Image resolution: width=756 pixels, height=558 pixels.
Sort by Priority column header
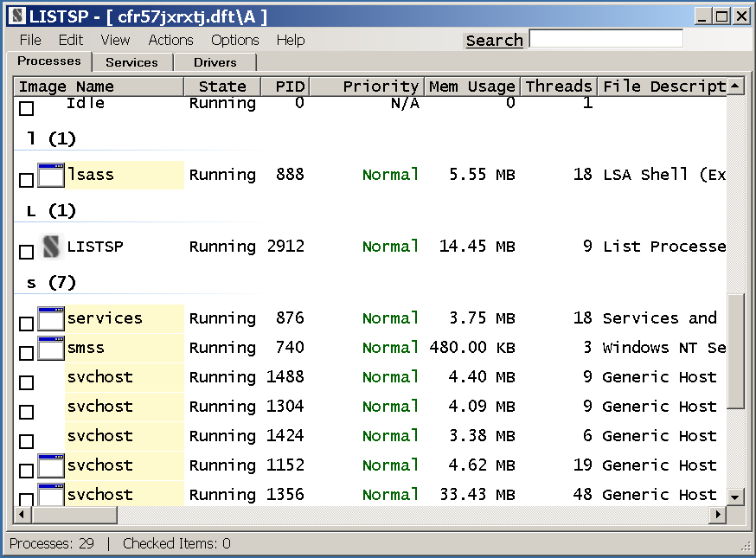point(367,87)
